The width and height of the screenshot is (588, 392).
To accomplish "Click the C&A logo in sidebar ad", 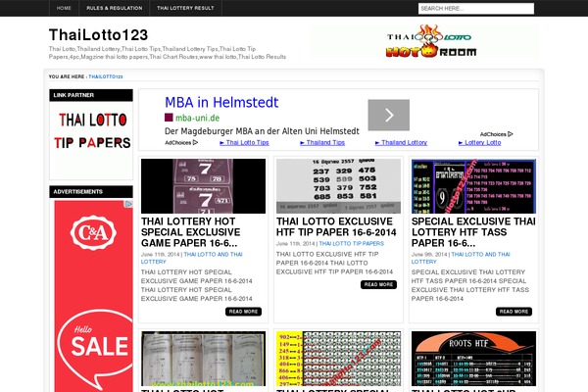I will 93,232.
